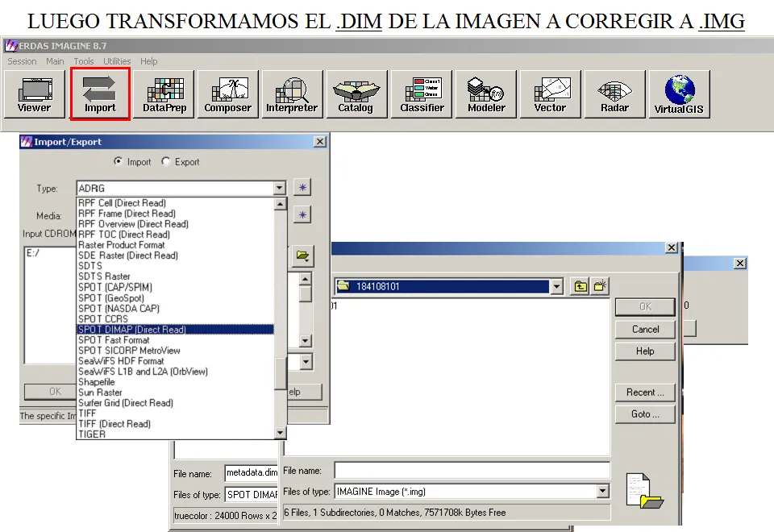
Task: Select SPOT (CAP/SPIM) entry
Action: point(176,287)
